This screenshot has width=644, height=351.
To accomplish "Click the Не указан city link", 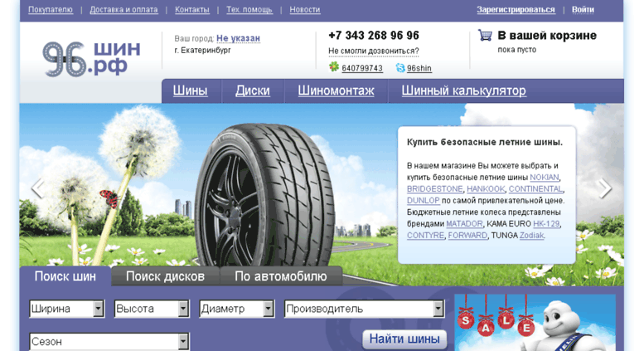I will point(238,38).
